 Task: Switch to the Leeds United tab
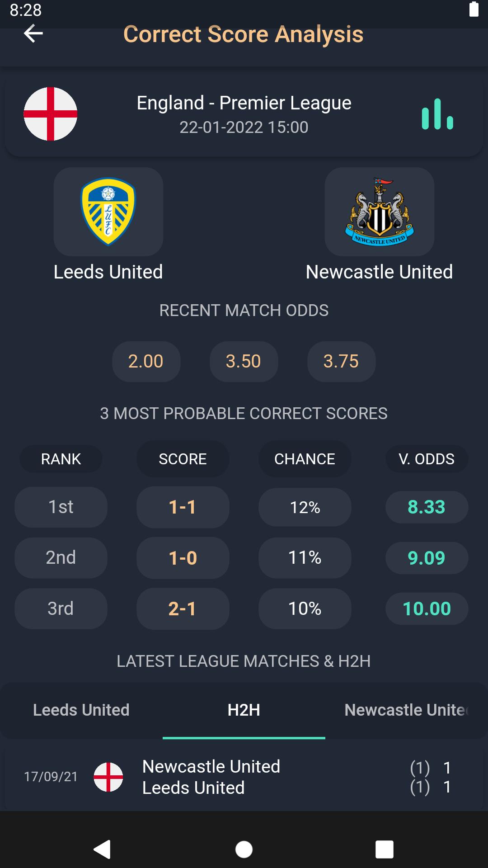[81, 710]
